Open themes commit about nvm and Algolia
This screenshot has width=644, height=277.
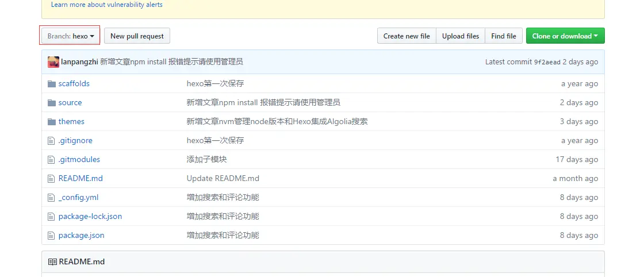pyautogui.click(x=277, y=121)
